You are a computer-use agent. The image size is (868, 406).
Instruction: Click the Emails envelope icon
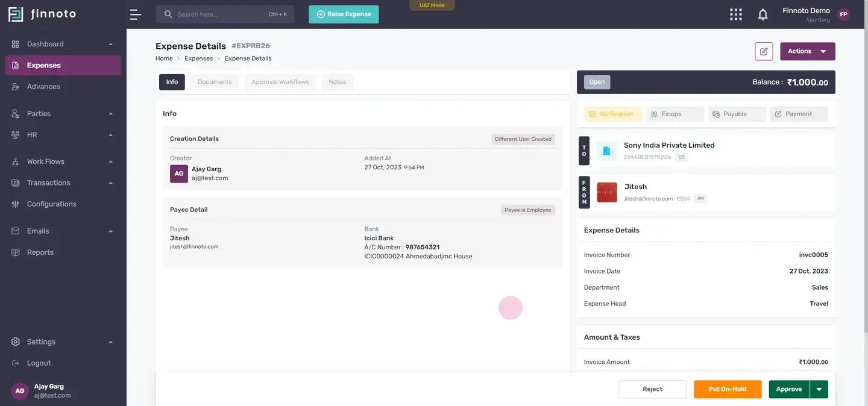pyautogui.click(x=16, y=231)
